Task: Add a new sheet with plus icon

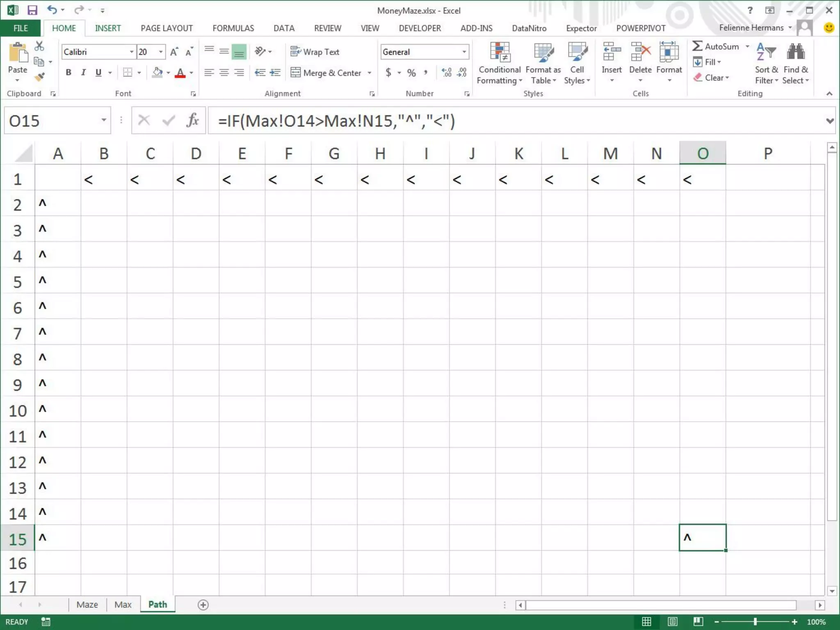Action: click(x=203, y=605)
